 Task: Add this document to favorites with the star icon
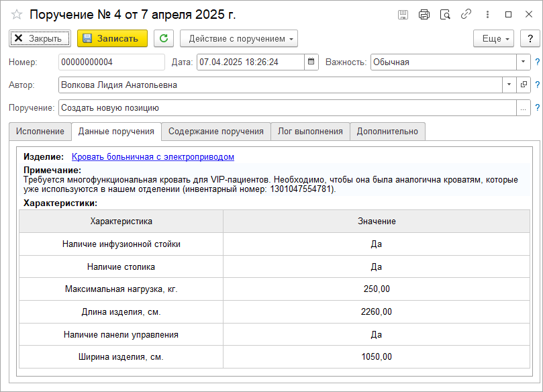point(16,15)
